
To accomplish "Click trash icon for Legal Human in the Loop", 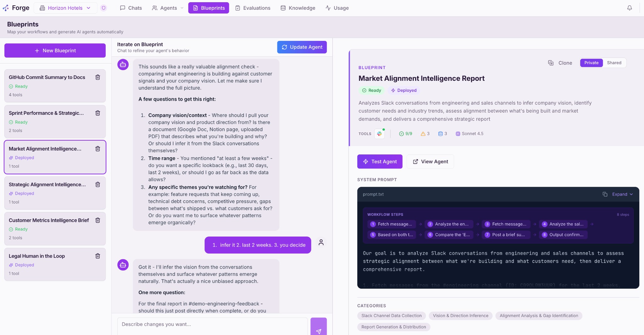I will 98,256.
